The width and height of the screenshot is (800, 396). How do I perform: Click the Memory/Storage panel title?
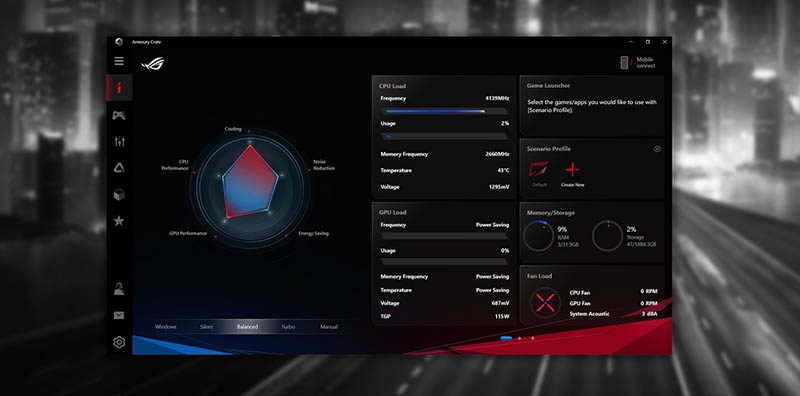(551, 213)
